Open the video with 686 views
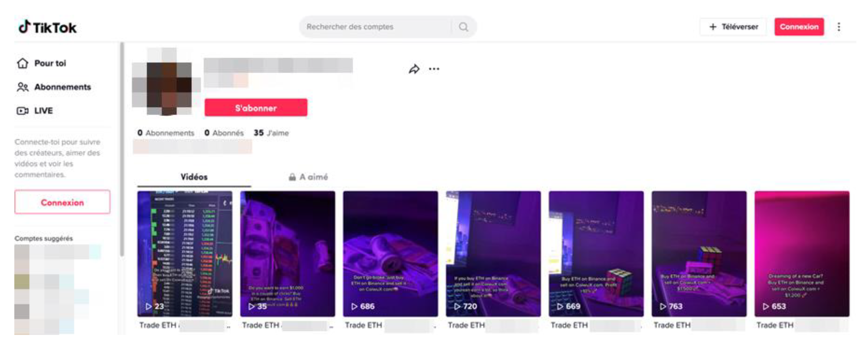The image size is (868, 343). (390, 254)
